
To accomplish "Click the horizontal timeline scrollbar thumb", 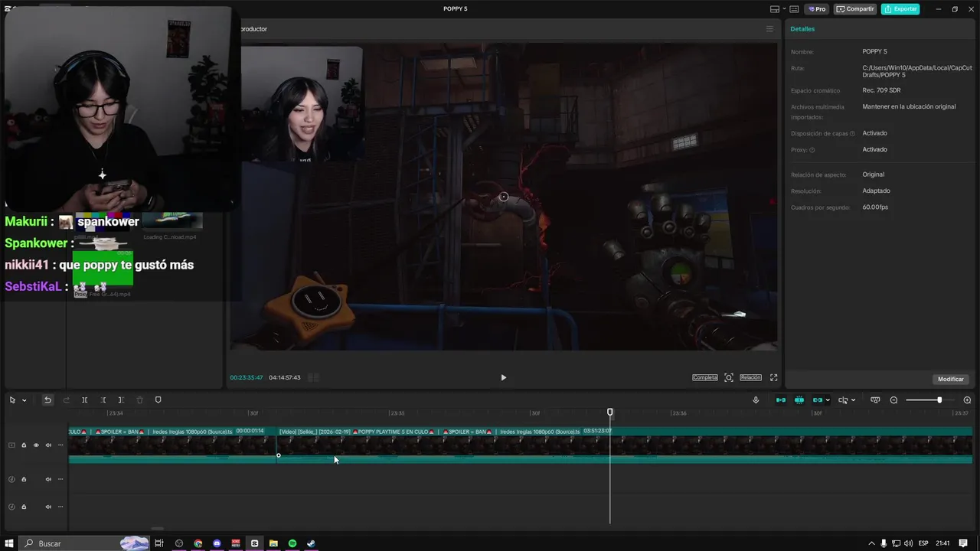I will pos(157,528).
